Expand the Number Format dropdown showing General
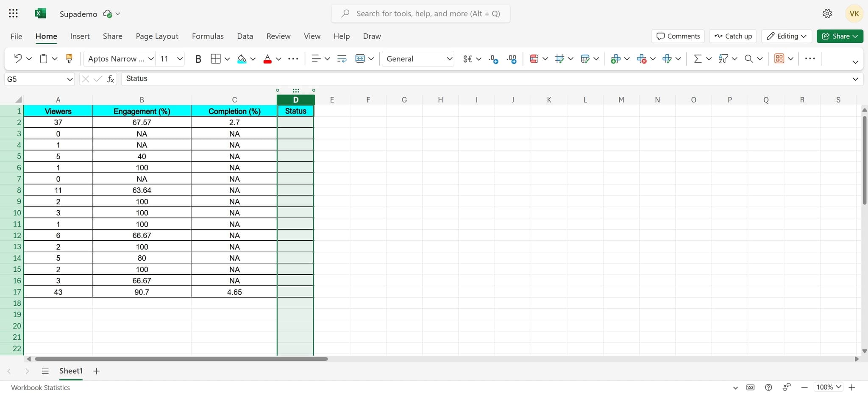This screenshot has width=868, height=393. coord(448,59)
